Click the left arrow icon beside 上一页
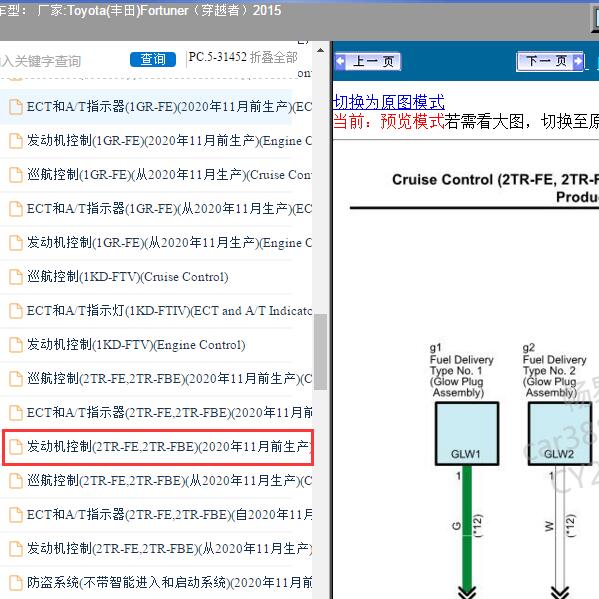The height and width of the screenshot is (599, 599). click(x=340, y=62)
